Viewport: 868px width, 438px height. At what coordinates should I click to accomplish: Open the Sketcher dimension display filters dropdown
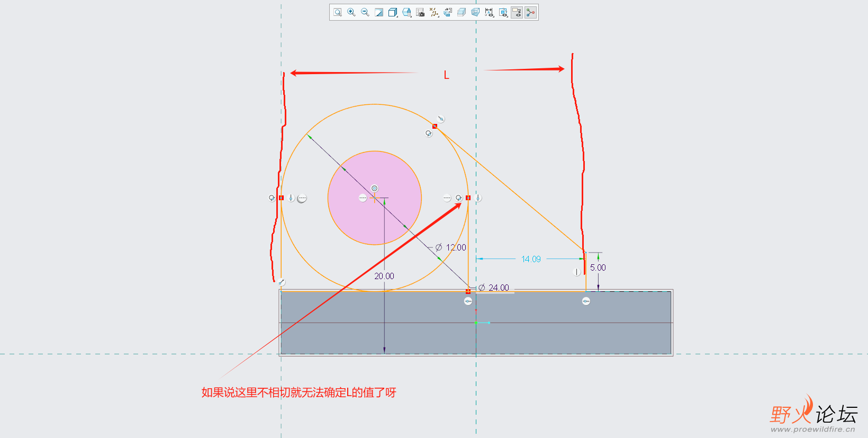[x=489, y=12]
